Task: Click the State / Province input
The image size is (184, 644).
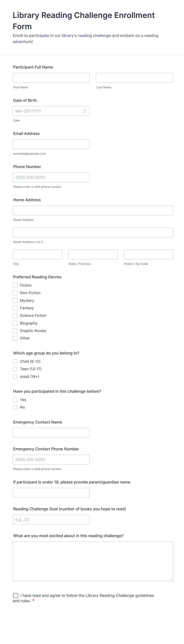Action: (93, 254)
